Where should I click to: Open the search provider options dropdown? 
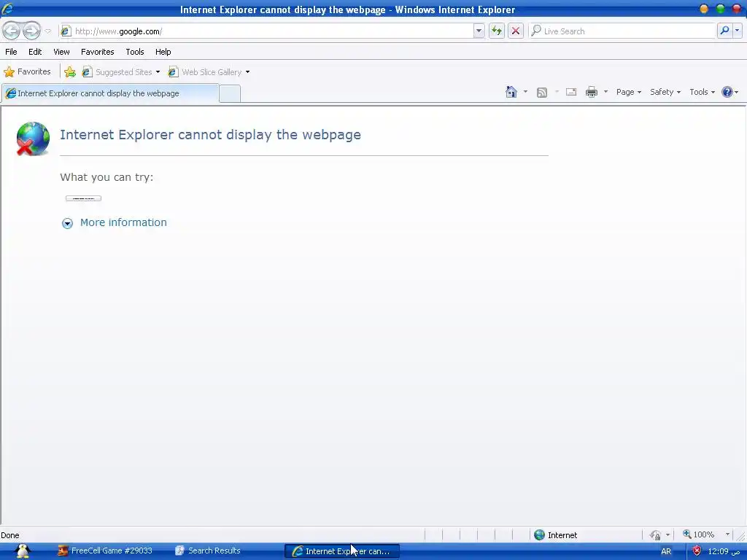[x=737, y=31]
